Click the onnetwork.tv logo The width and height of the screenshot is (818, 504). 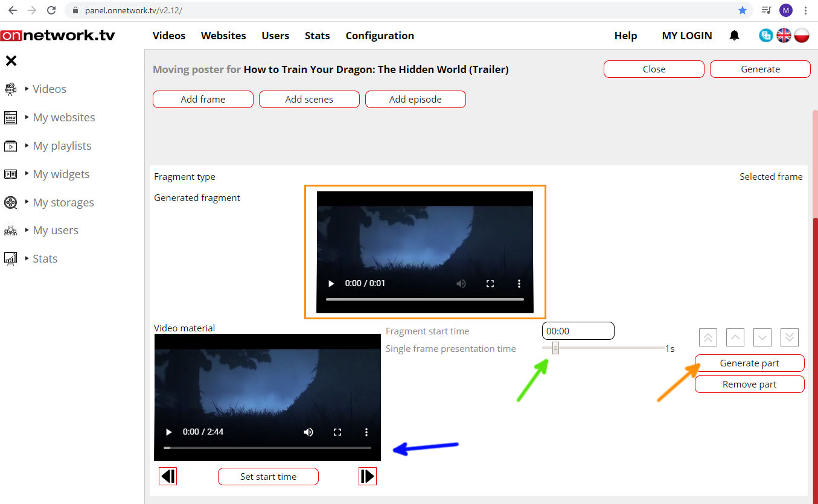[x=57, y=36]
